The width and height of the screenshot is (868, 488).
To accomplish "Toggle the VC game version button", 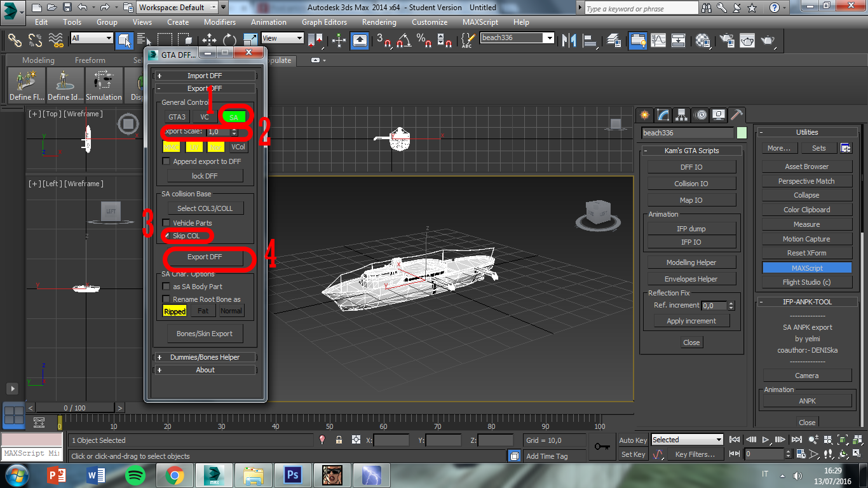I will (x=205, y=117).
